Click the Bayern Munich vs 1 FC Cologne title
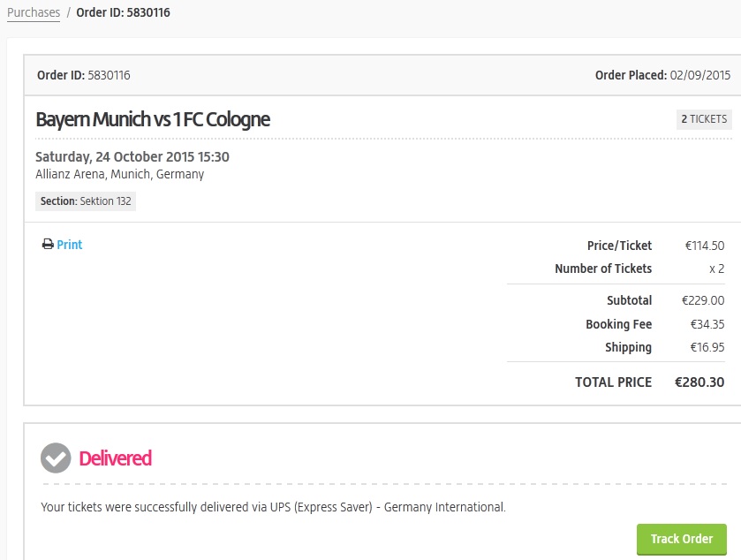Viewport: 741px width, 560px height. (x=153, y=119)
